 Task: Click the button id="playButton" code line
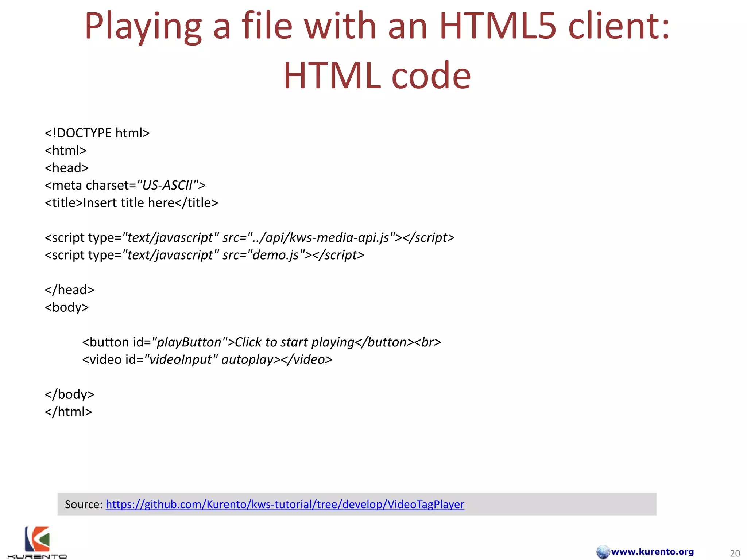pyautogui.click(x=262, y=342)
